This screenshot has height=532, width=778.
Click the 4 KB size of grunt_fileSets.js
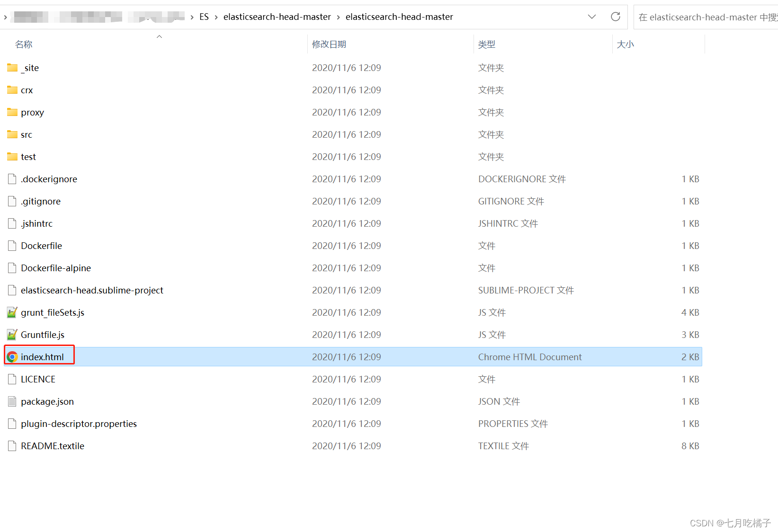tap(690, 312)
